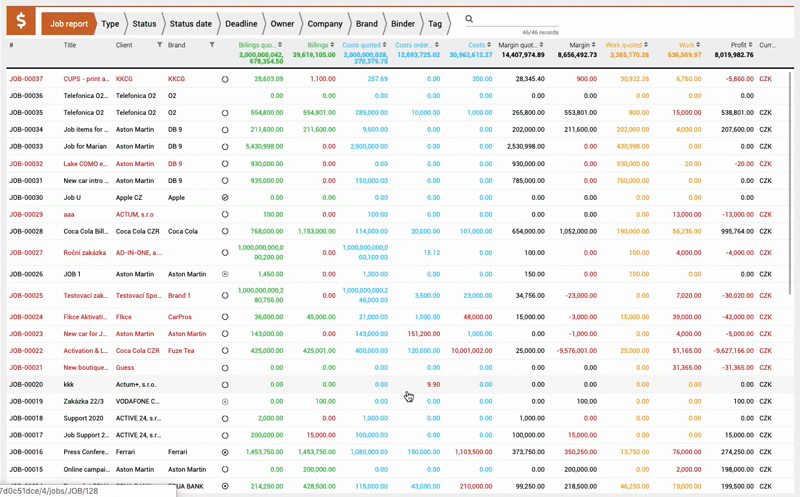The height and width of the screenshot is (497, 800).
Task: Select the Job report breadcrumb tab
Action: point(69,23)
